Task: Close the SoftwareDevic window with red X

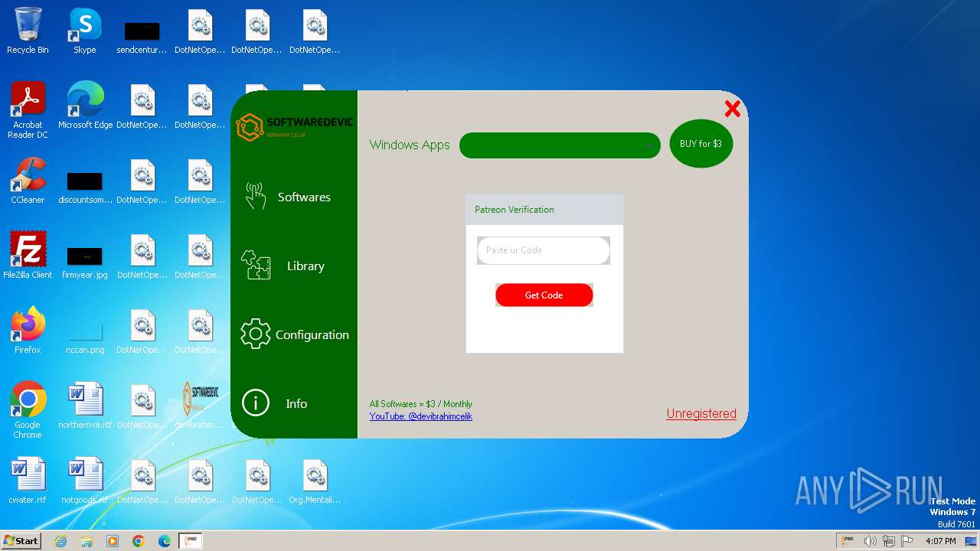Action: pyautogui.click(x=732, y=109)
